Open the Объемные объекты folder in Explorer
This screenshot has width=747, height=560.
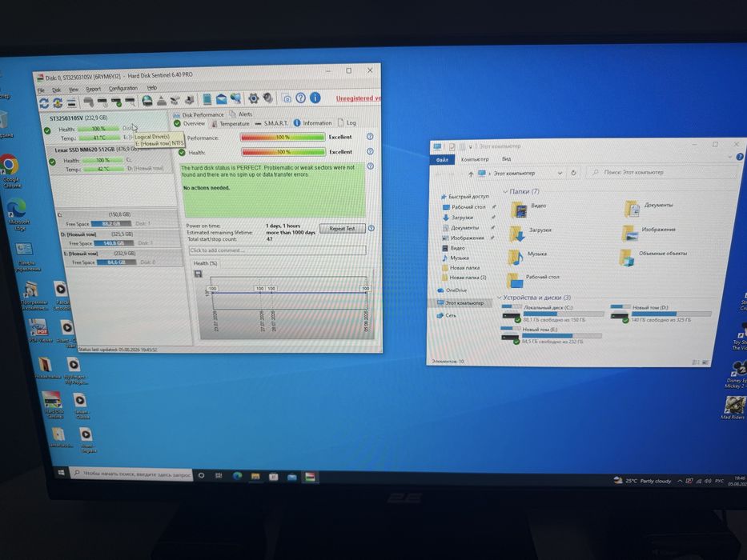click(x=654, y=257)
